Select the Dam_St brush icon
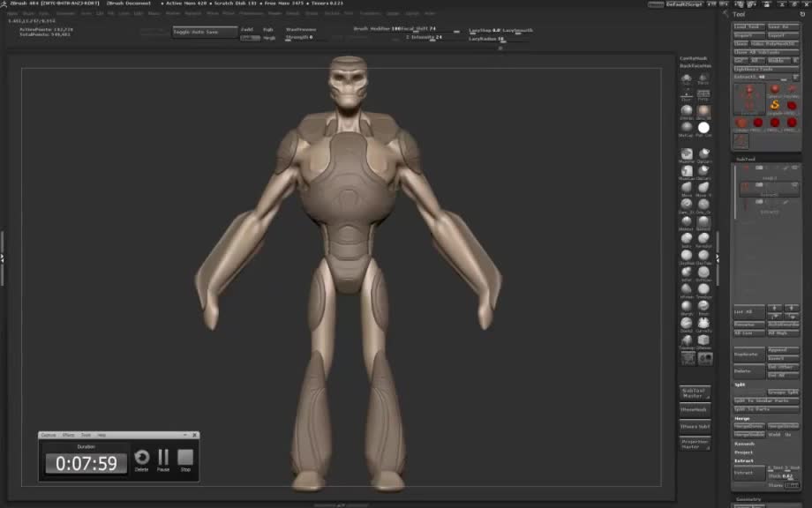The height and width of the screenshot is (508, 812). click(686, 205)
